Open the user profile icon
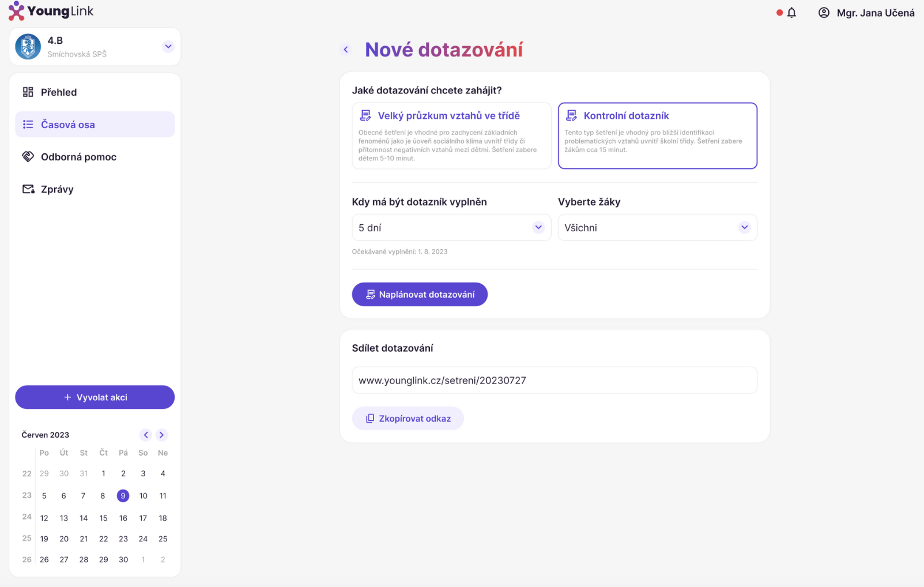The height and width of the screenshot is (587, 924). [x=824, y=13]
